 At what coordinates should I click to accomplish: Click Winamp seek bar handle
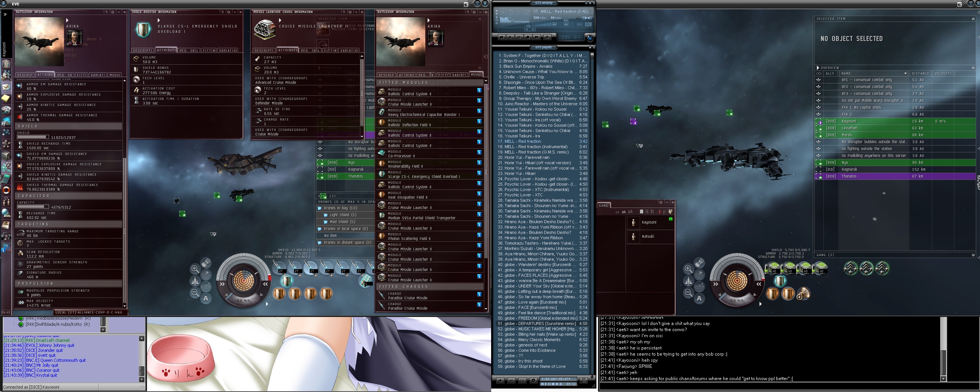point(529,29)
